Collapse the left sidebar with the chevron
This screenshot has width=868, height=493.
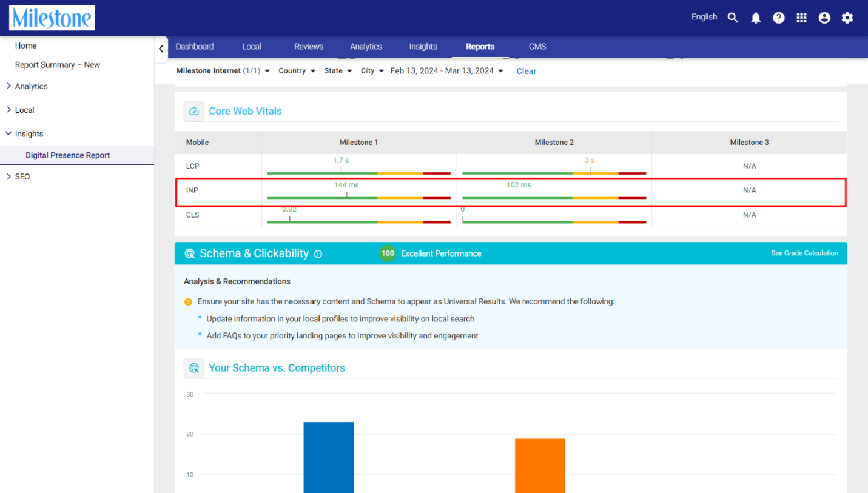pos(161,49)
